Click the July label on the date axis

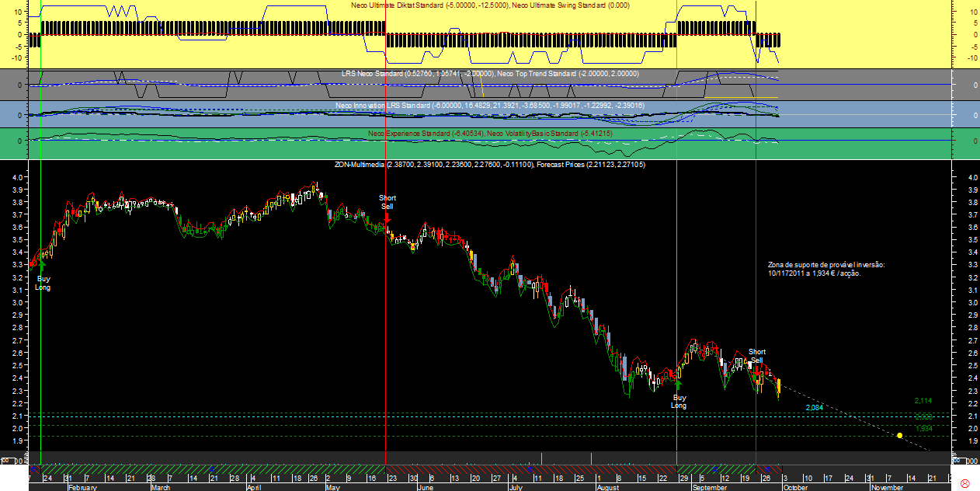coord(516,487)
